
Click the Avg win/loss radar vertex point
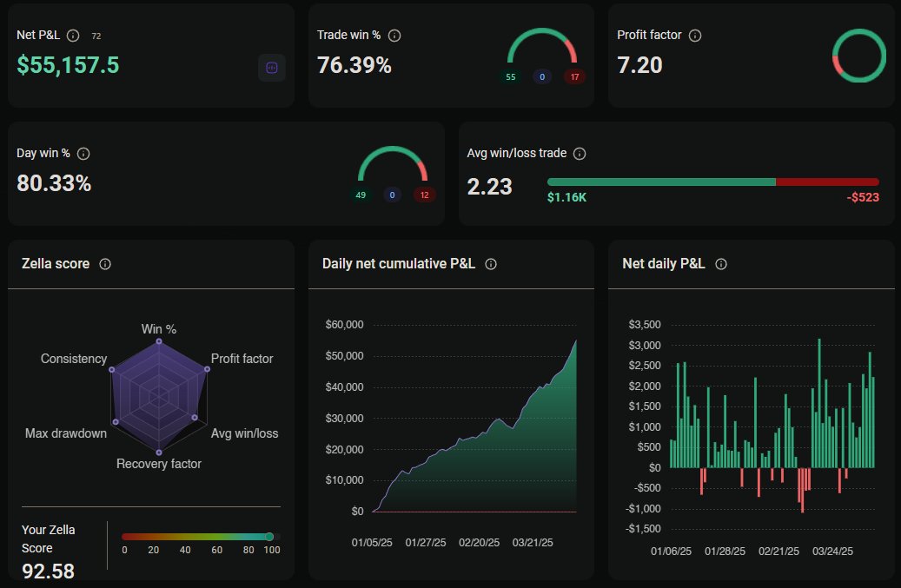coord(195,418)
